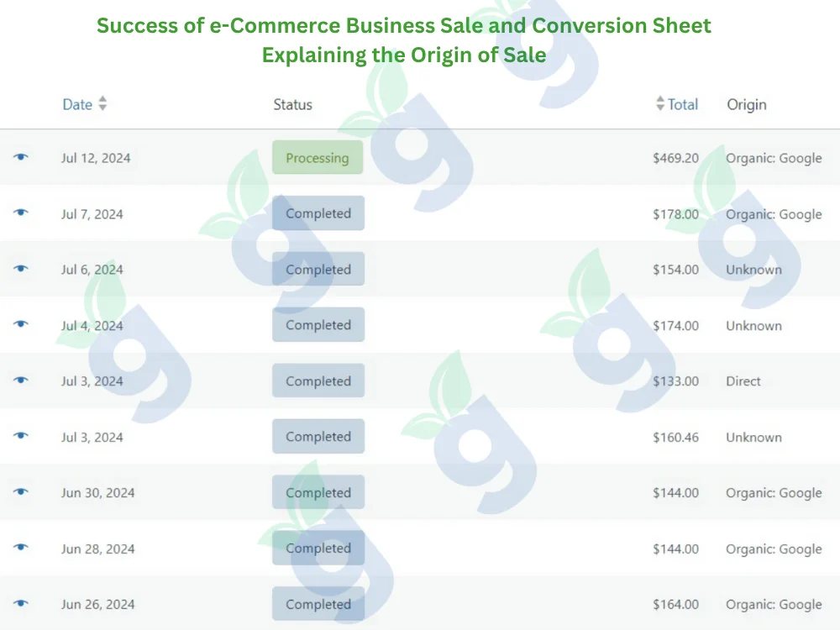This screenshot has height=630, width=840.
Task: Click the Date header sort chevrons
Action: click(102, 104)
